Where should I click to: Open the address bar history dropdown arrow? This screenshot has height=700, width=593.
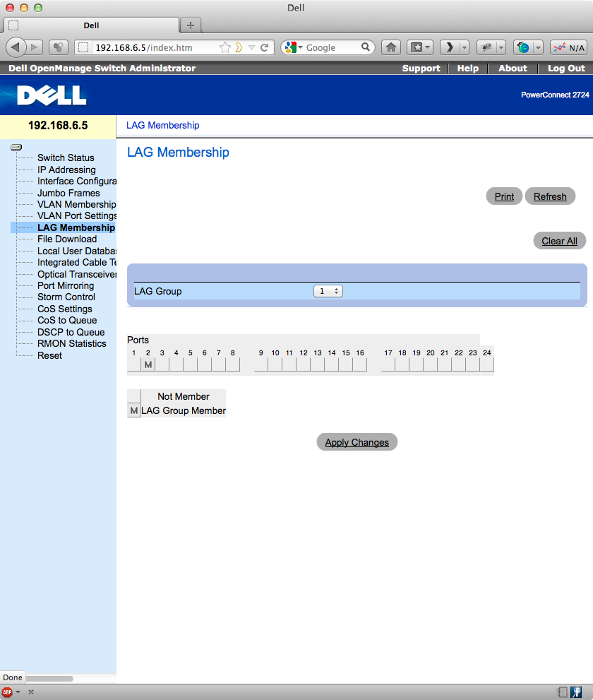click(251, 47)
